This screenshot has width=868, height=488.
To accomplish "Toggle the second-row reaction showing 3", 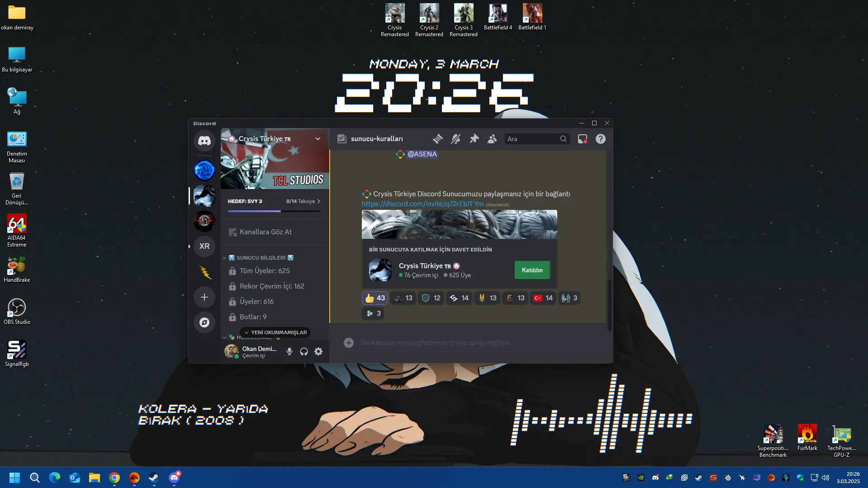I will [373, 313].
